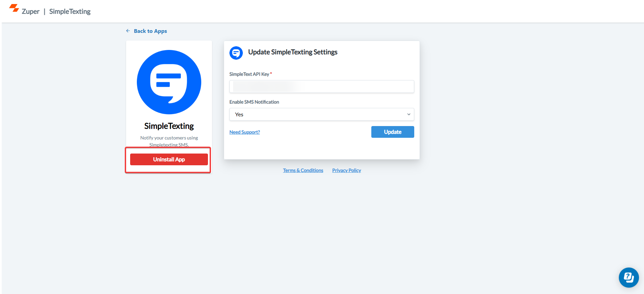
Task: Click the small SimpleTexting icon beside settings title
Action: (236, 53)
